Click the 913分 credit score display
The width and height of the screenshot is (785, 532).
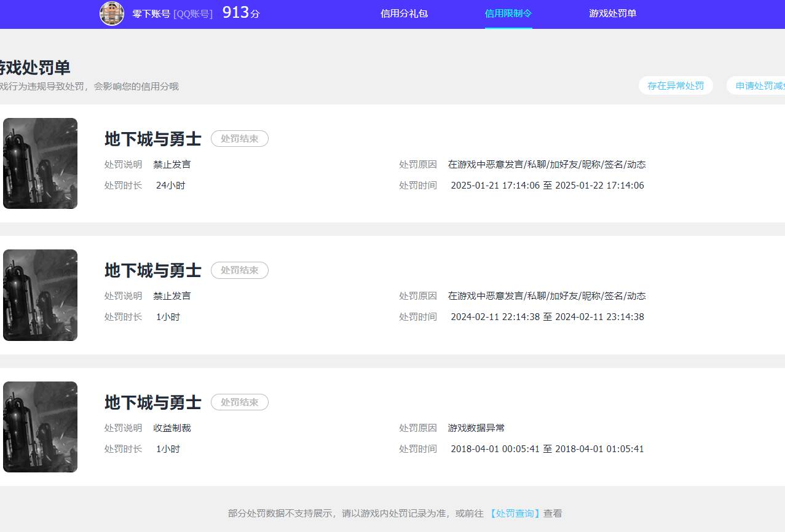[241, 12]
